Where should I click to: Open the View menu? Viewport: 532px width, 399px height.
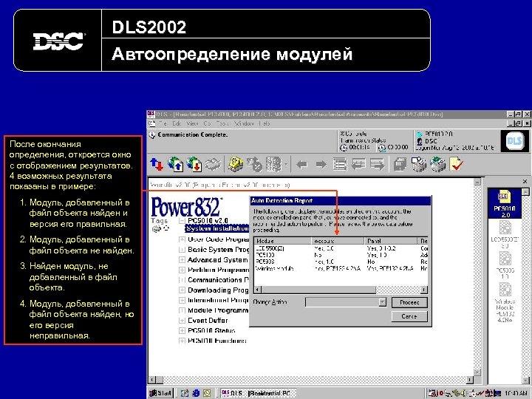192,124
